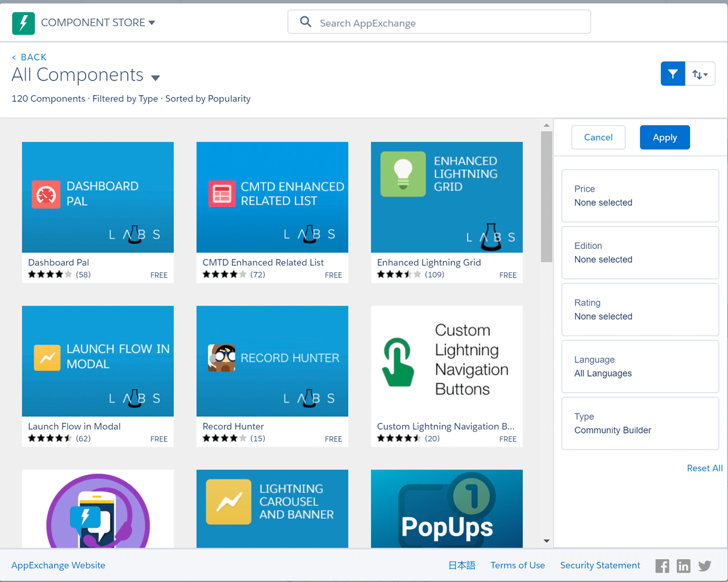728x582 pixels.
Task: Click the CMTD Enhanced Related List (72) reviews
Action: (x=258, y=274)
